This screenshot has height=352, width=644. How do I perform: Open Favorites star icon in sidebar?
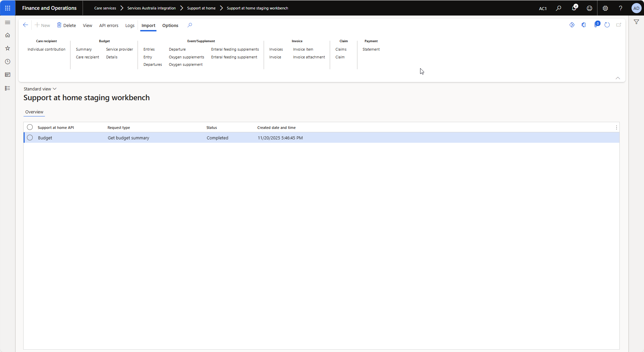coord(7,48)
